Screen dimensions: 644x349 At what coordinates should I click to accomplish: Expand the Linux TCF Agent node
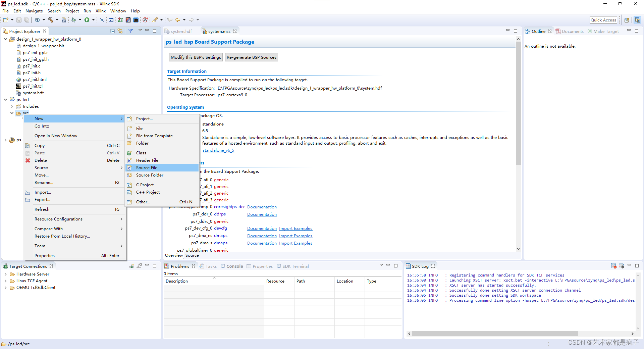click(5, 281)
